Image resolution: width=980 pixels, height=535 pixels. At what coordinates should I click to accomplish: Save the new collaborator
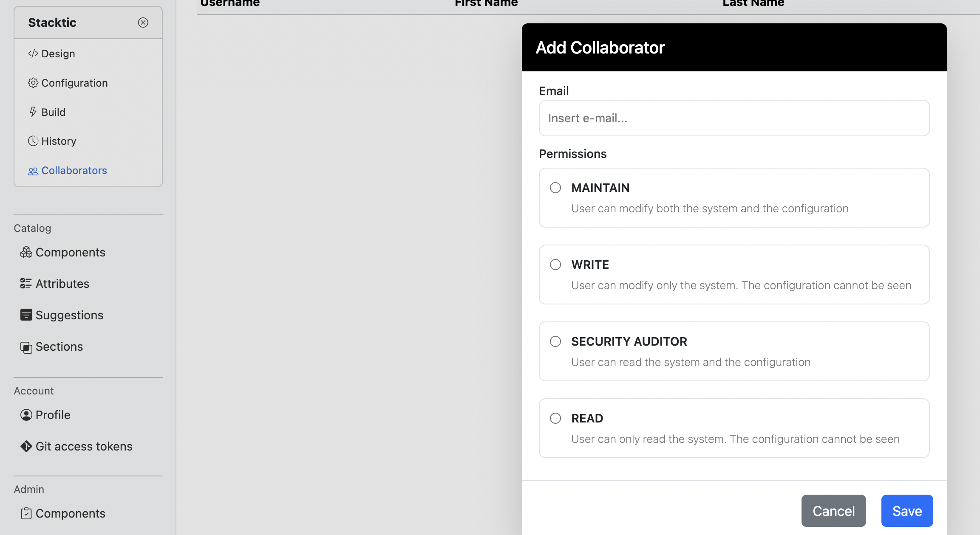pos(907,511)
